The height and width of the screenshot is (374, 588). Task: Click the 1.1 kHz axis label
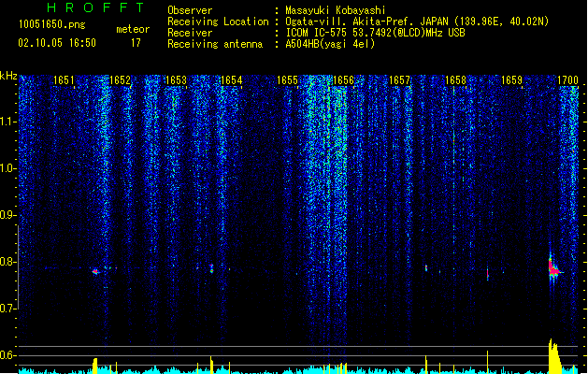(7, 122)
